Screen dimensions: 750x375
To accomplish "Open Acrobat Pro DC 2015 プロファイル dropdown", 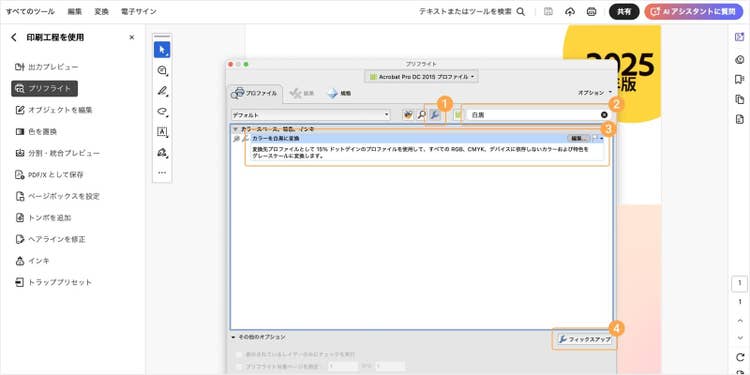I will (x=421, y=77).
